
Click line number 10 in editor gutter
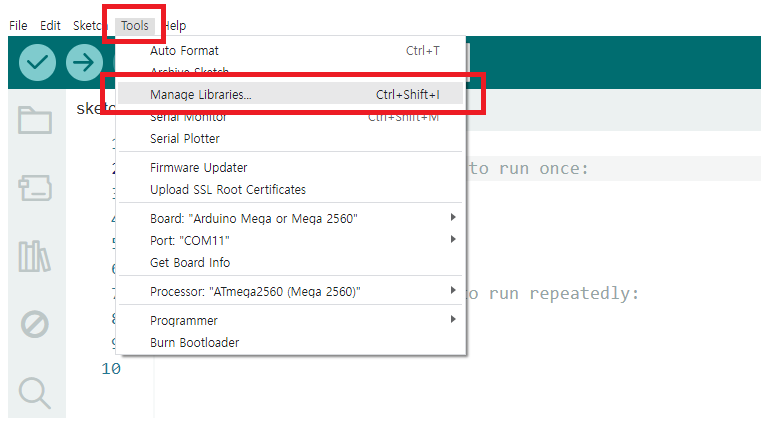pos(111,369)
